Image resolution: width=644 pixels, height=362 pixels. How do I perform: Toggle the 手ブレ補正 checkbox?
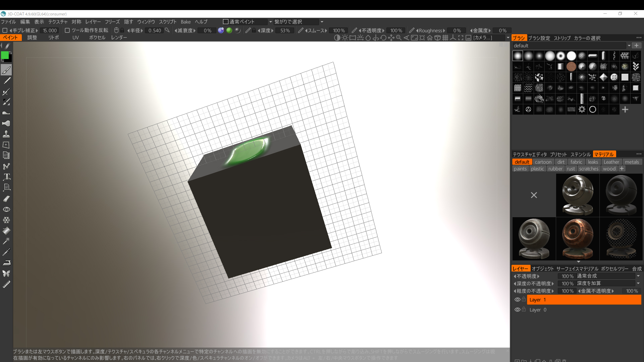pos(5,31)
